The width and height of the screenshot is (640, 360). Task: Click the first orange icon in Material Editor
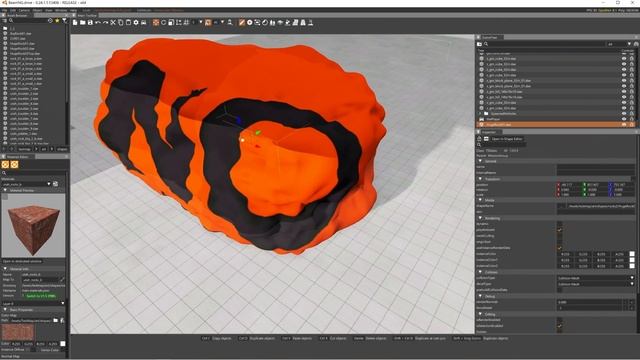coord(5,164)
